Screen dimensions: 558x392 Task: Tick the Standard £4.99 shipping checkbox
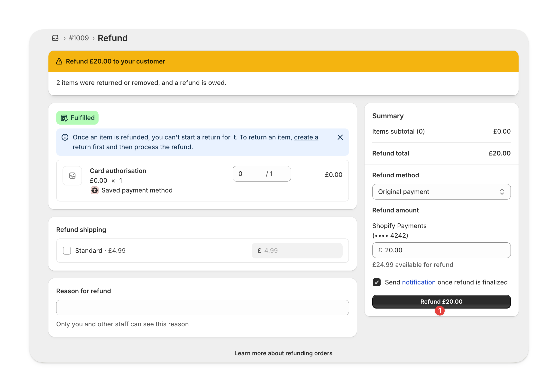(67, 251)
